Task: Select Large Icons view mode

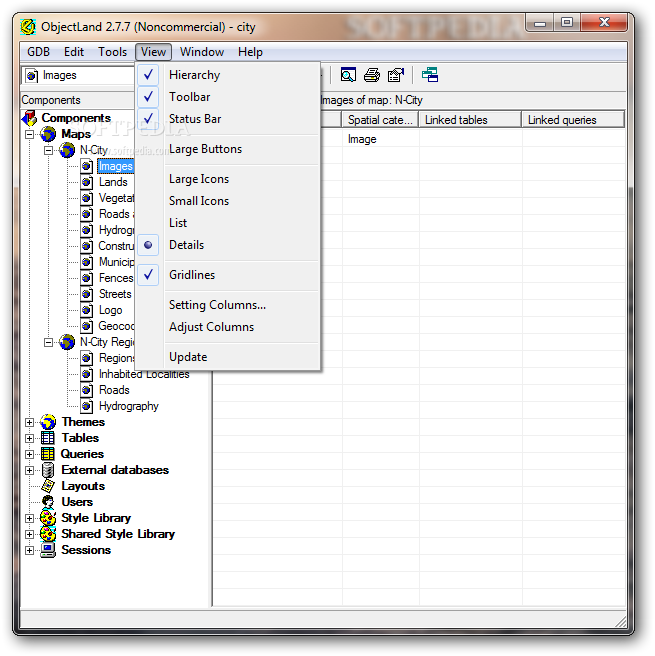Action: point(228,179)
